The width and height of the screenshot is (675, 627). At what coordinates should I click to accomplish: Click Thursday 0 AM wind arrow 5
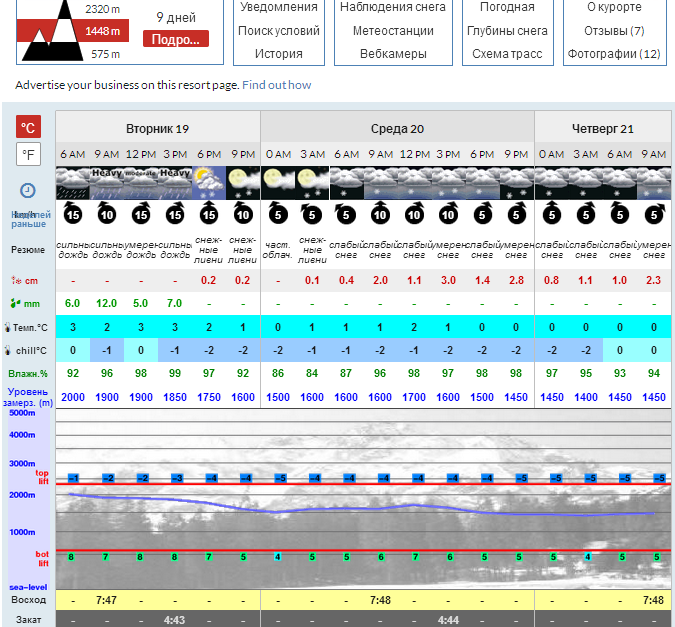(x=552, y=212)
